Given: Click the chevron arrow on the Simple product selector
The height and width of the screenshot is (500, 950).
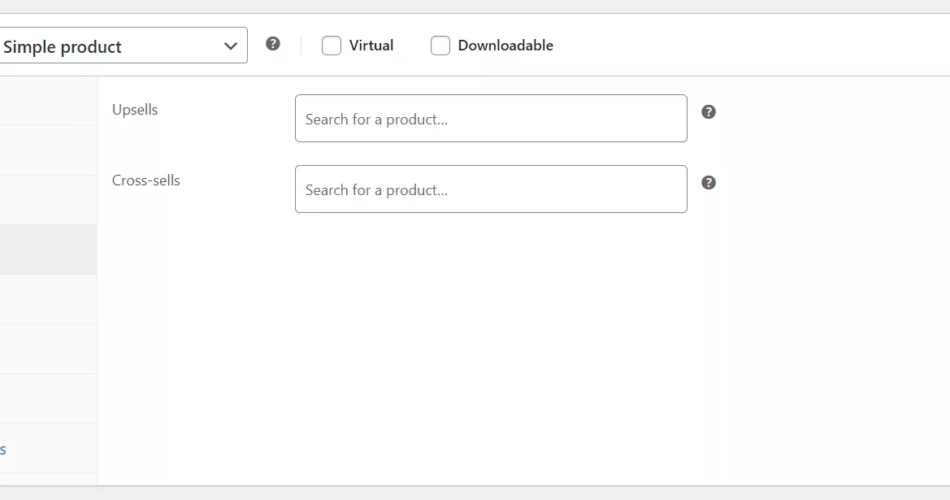Looking at the screenshot, I should tap(230, 46).
